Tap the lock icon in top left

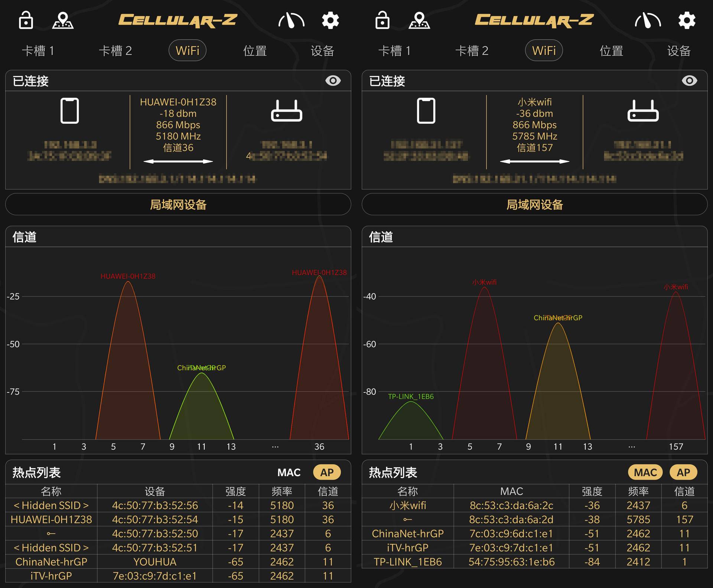[25, 20]
